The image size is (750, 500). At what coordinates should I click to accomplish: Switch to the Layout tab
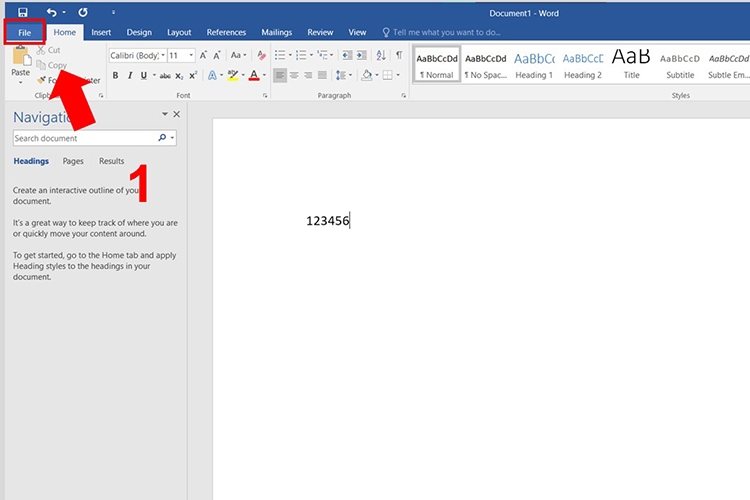click(179, 32)
